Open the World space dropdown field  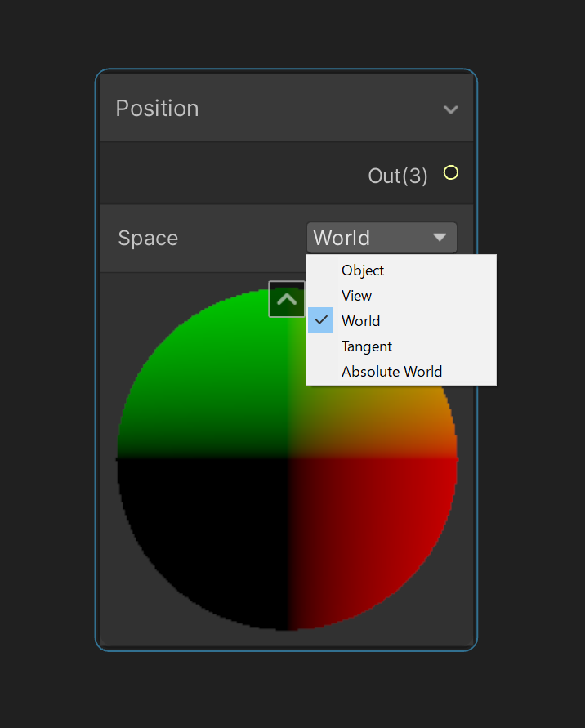(382, 238)
